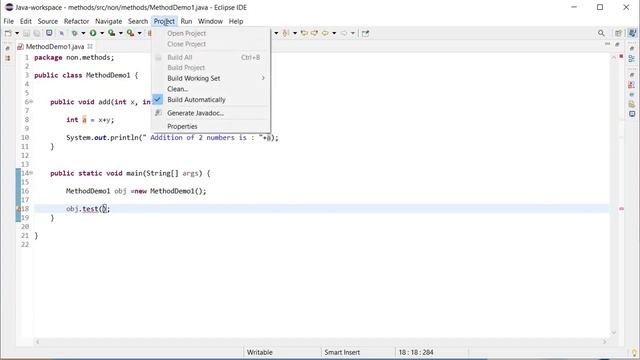The width and height of the screenshot is (640, 360).
Task: Collapse the main method fold at line 14
Action: (x=31, y=173)
